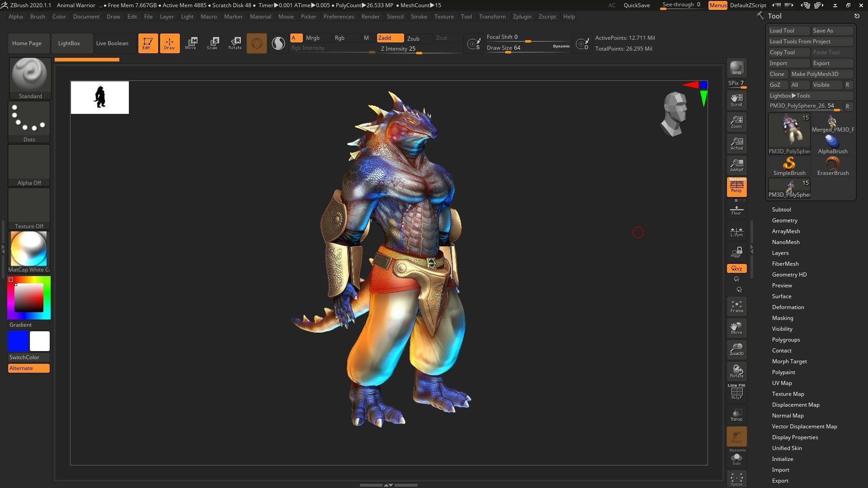The image size is (868, 488).
Task: Toggle the Zsub sculpt mode
Action: [x=413, y=38]
